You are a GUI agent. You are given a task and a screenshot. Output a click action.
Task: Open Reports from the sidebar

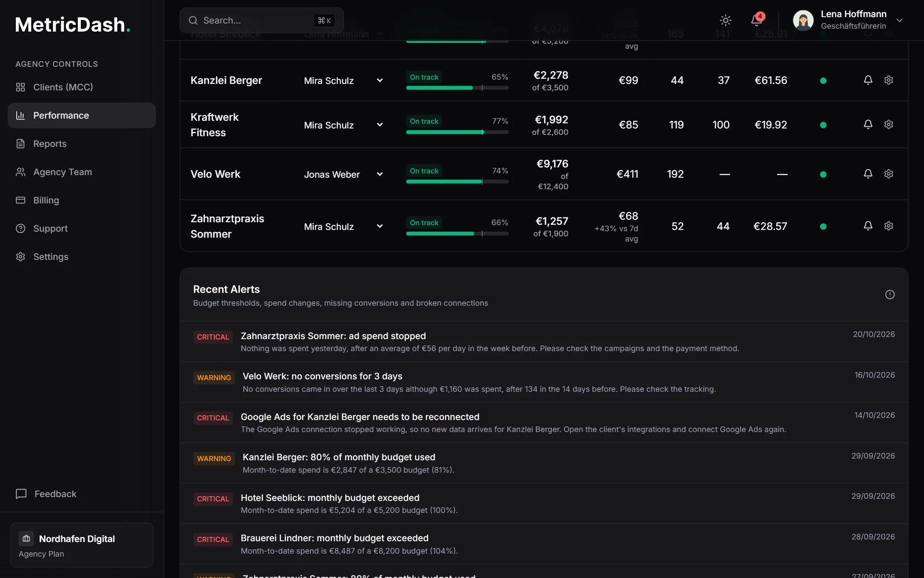(x=82, y=143)
